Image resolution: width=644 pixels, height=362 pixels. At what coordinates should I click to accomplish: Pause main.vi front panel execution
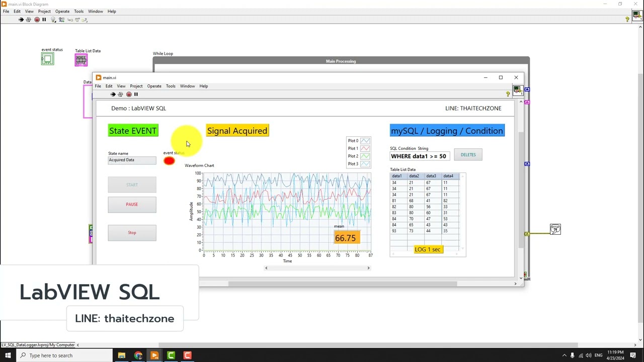tap(136, 95)
